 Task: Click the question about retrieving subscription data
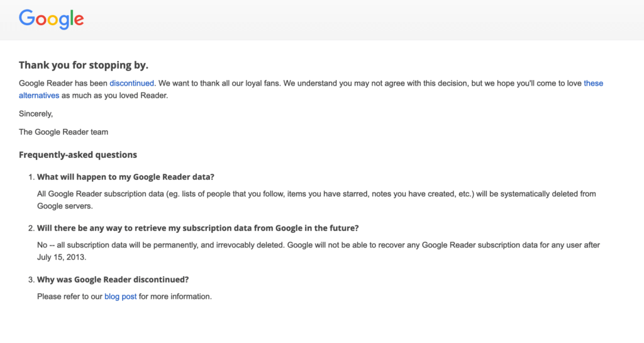pos(198,228)
